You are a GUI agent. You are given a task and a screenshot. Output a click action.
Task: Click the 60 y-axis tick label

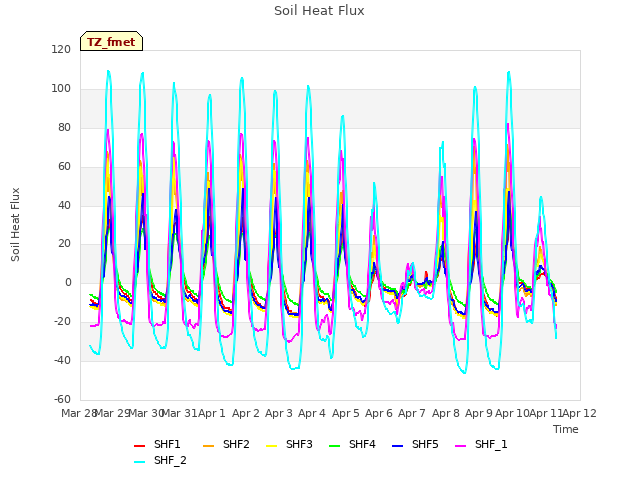(64, 167)
